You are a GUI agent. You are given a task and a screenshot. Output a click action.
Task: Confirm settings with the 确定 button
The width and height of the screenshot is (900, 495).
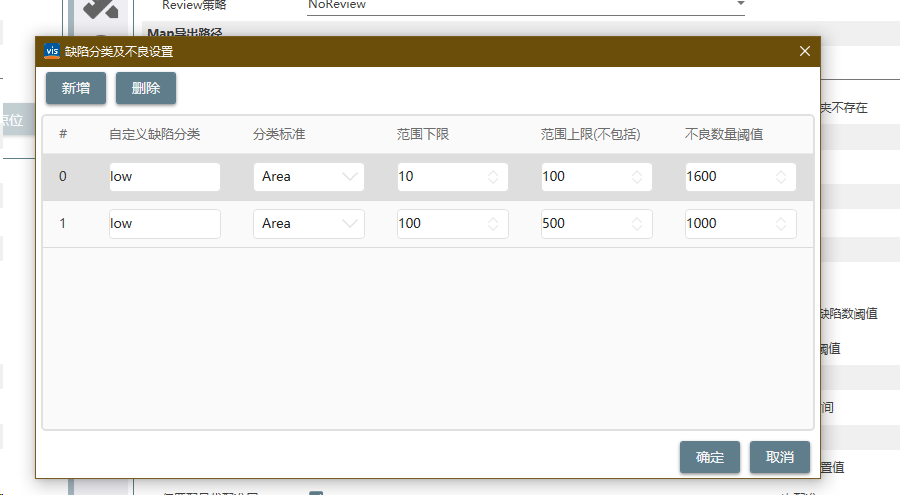point(710,456)
